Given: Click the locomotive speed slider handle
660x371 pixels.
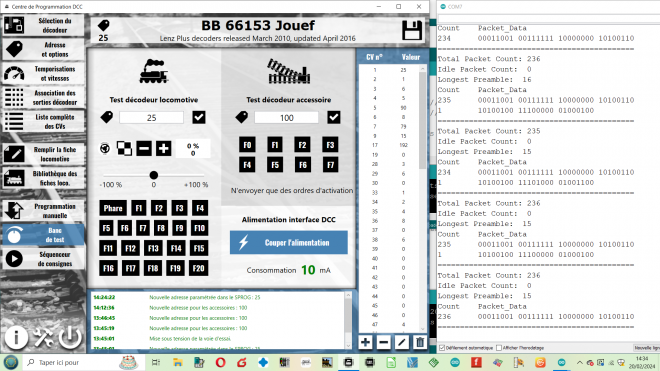Looking at the screenshot, I should [154, 175].
